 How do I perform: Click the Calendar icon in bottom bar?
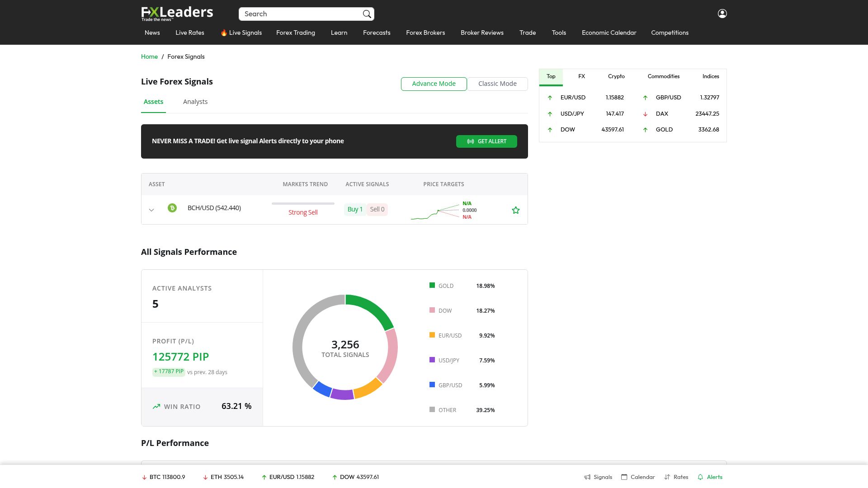point(624,477)
